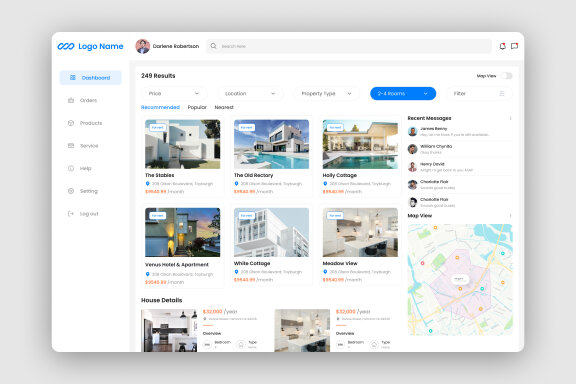Click The Stables house photo
The image size is (576, 384).
tap(183, 144)
